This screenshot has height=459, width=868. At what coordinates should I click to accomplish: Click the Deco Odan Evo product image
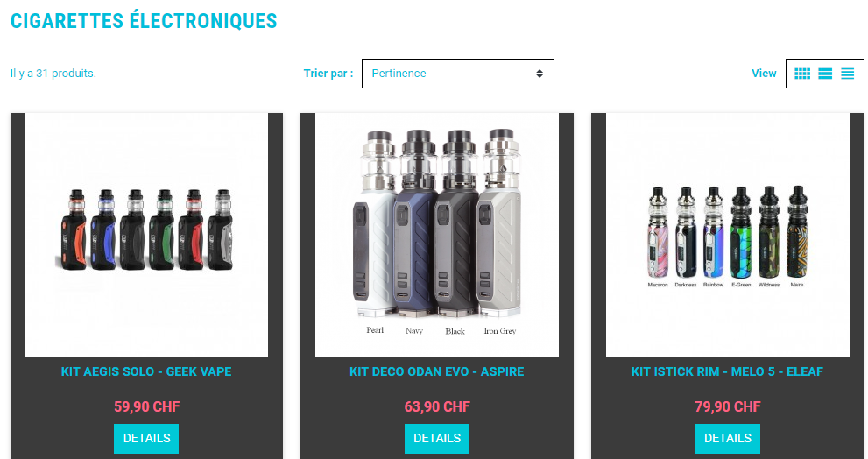point(437,235)
